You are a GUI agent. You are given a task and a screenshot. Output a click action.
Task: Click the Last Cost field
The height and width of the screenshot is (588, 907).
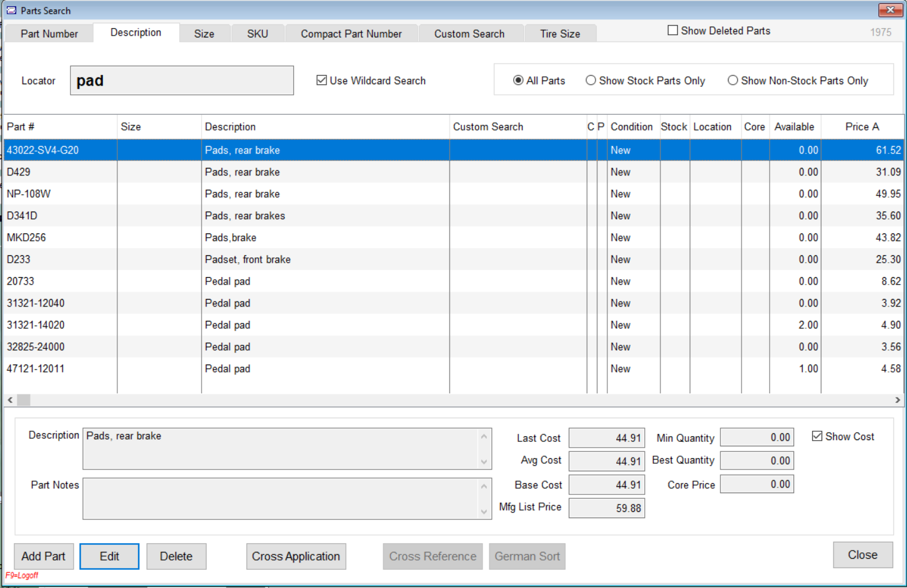tap(607, 438)
